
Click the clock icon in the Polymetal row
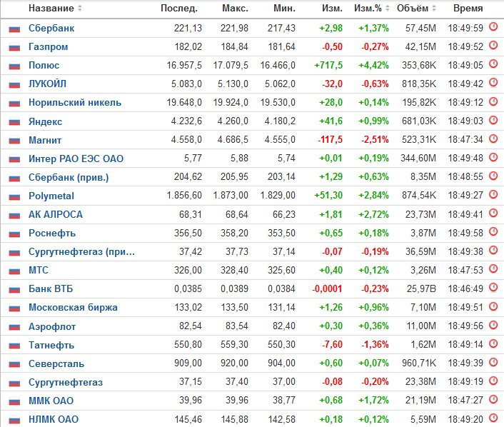pyautogui.click(x=493, y=194)
